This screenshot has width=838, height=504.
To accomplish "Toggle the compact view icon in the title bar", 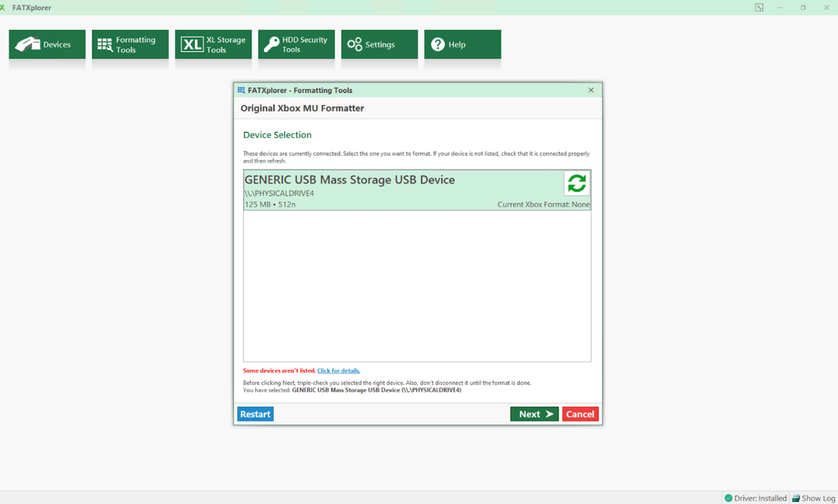I will 759,8.
